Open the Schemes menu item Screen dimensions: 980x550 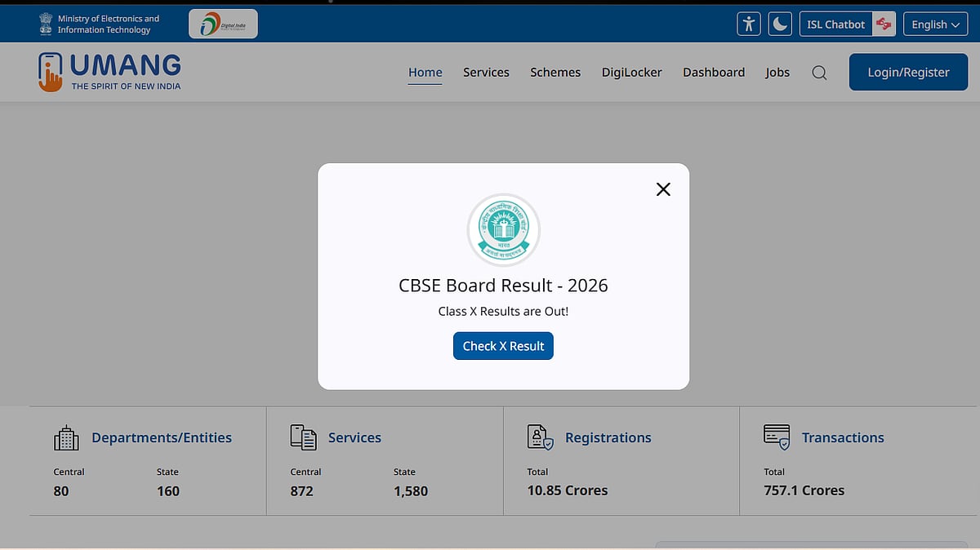[x=555, y=73]
